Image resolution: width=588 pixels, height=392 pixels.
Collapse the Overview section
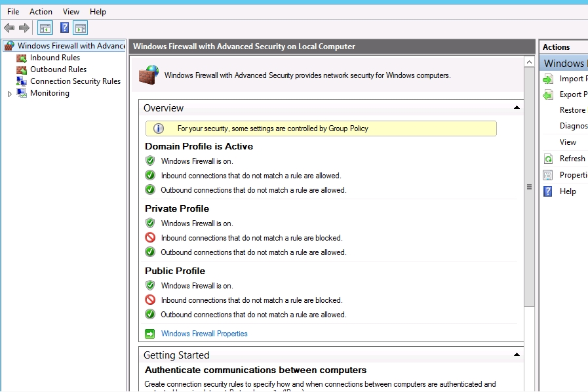pos(517,108)
